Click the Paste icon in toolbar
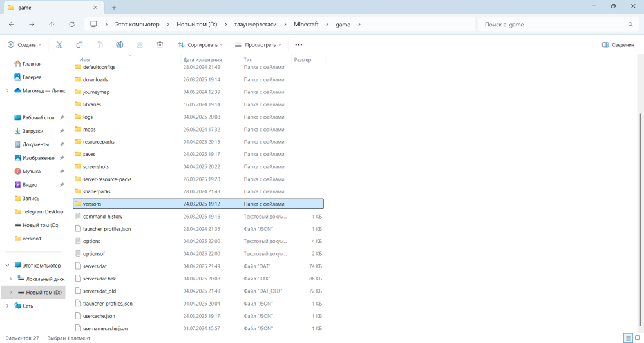 point(99,45)
